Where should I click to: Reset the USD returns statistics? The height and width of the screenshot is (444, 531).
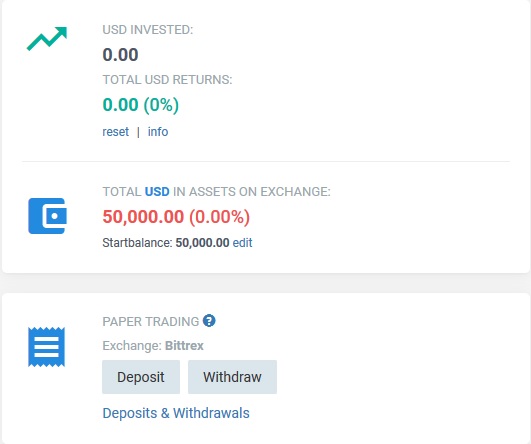[x=115, y=132]
